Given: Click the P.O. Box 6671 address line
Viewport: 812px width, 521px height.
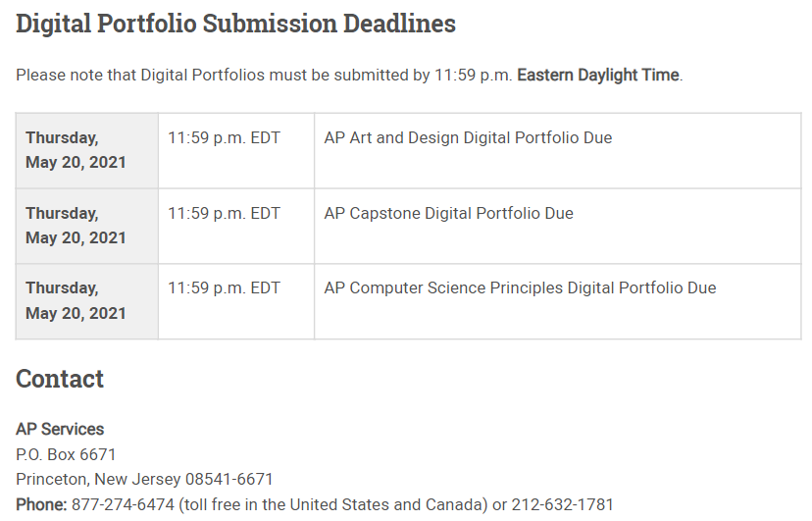Looking at the screenshot, I should (66, 454).
